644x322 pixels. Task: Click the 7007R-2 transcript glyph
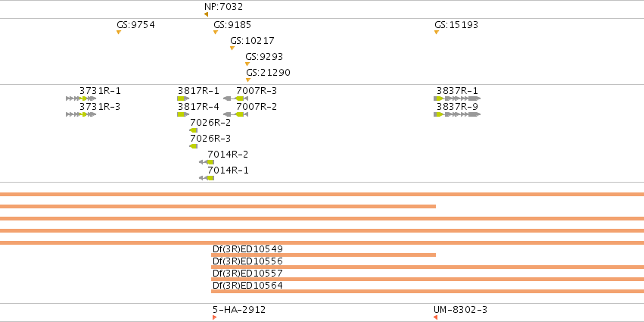pos(235,114)
